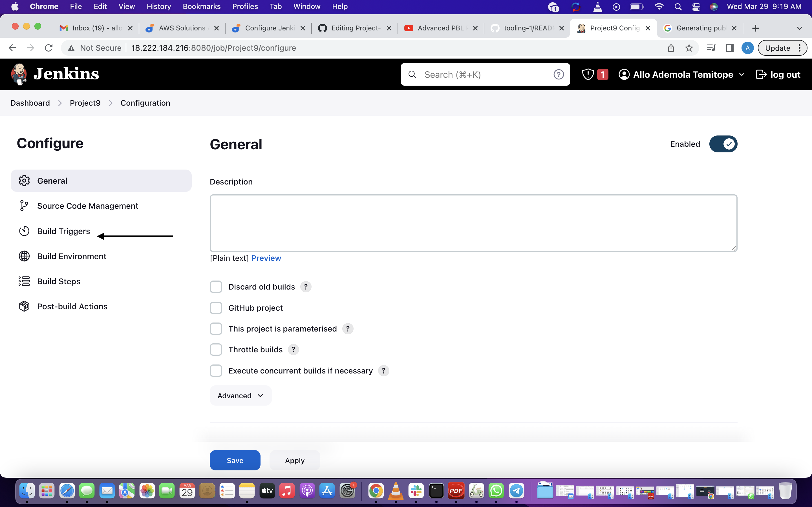
Task: Select the General settings gear icon
Action: click(x=24, y=180)
